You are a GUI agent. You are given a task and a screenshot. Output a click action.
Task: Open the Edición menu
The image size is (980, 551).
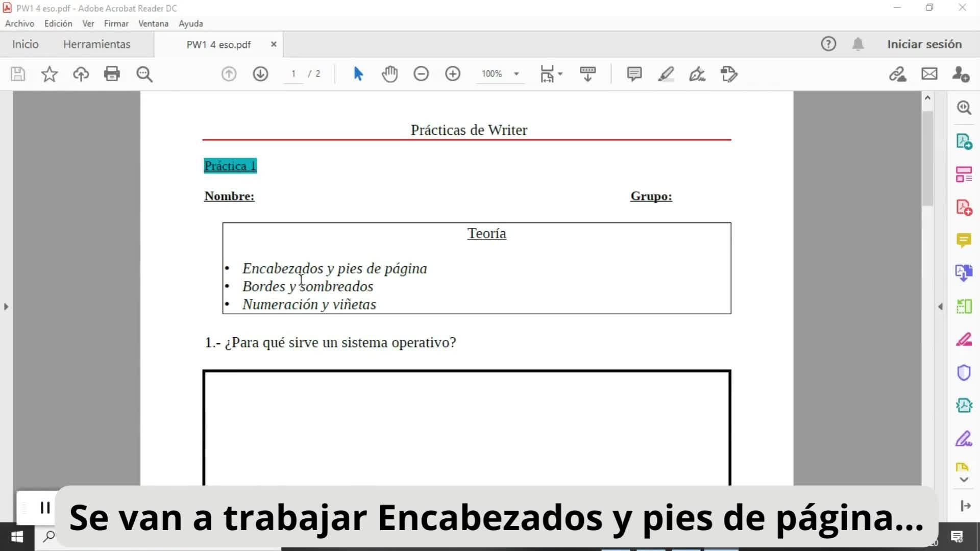(x=58, y=23)
